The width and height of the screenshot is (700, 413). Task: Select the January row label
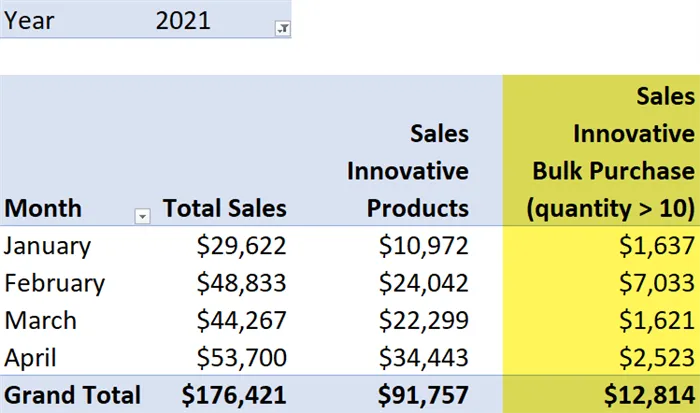coord(48,245)
